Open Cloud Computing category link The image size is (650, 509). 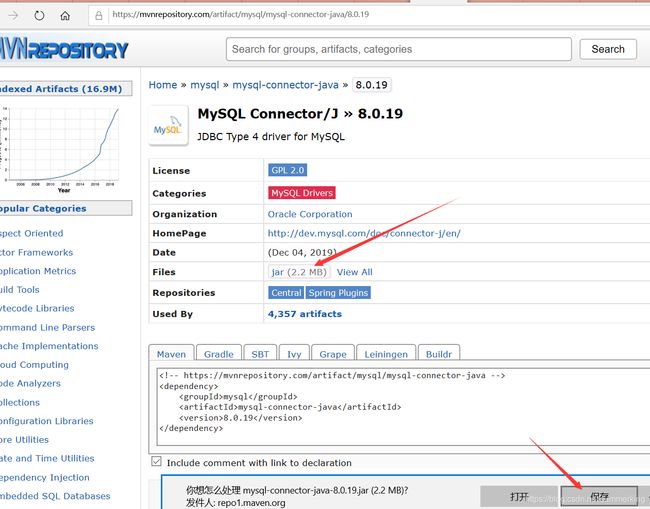point(34,365)
